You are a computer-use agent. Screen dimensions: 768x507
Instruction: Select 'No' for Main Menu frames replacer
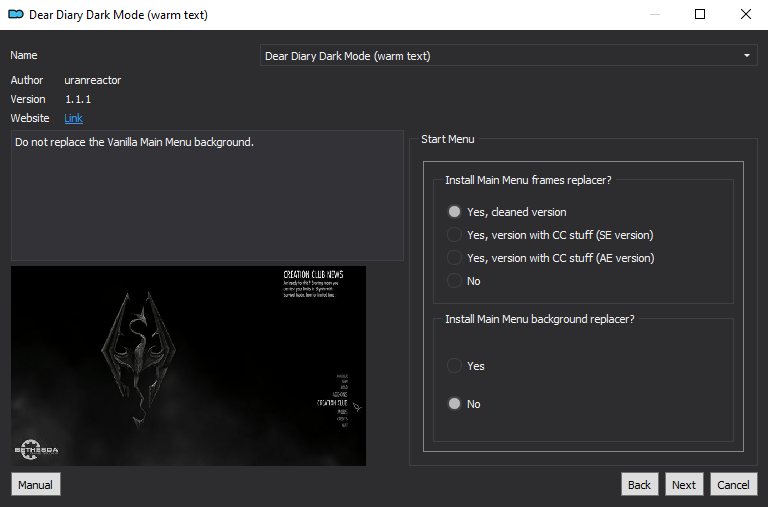point(464,281)
